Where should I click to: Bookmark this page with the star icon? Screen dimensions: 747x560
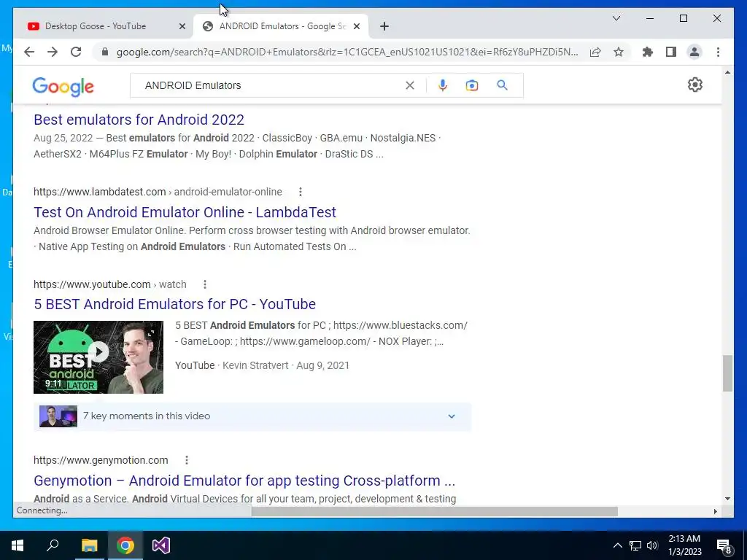pyautogui.click(x=619, y=52)
